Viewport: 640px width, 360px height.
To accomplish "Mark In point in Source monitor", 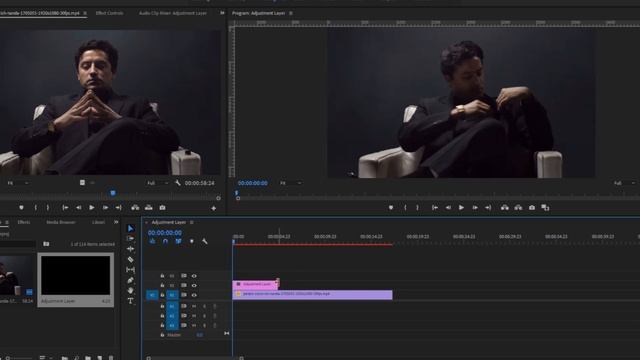I will 36,208.
